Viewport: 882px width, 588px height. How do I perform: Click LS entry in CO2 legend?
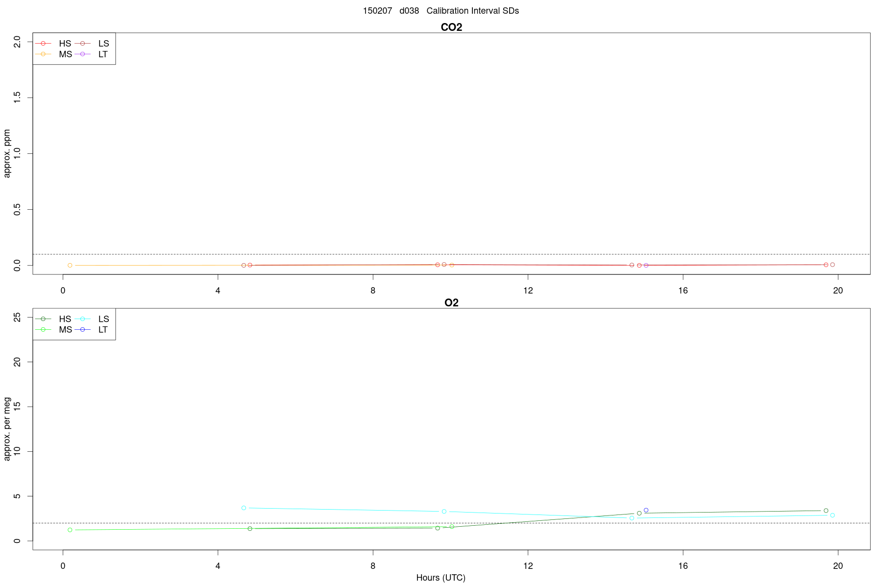pyautogui.click(x=92, y=44)
